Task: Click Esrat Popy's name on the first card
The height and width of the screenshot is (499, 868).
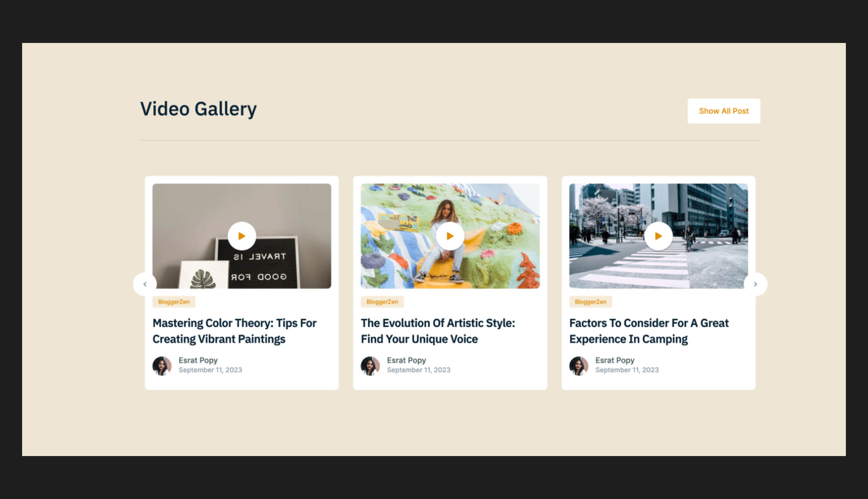Action: [x=198, y=360]
